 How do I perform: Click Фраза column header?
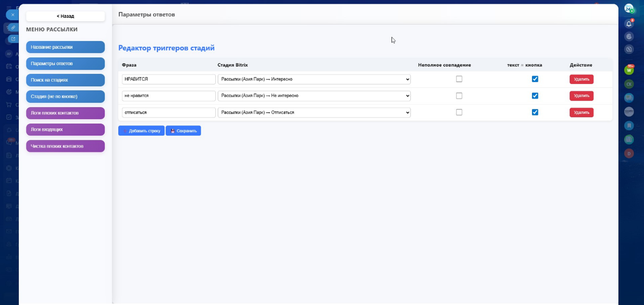coord(129,65)
